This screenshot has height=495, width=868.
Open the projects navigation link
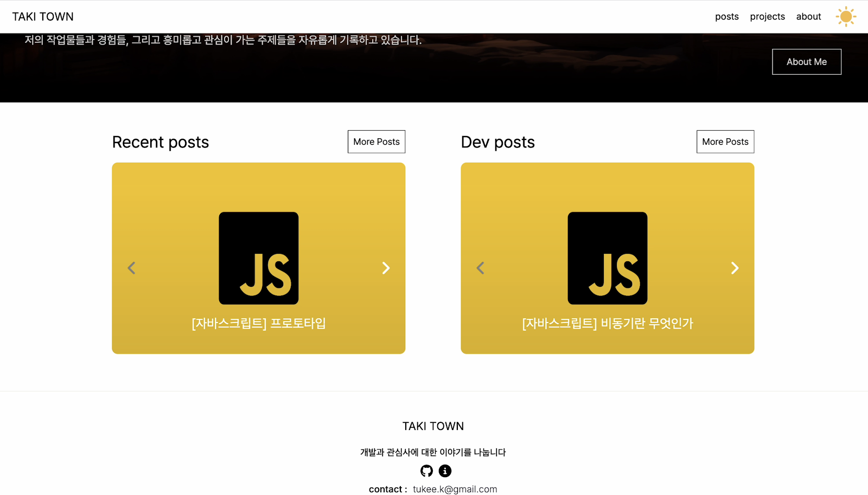coord(768,17)
